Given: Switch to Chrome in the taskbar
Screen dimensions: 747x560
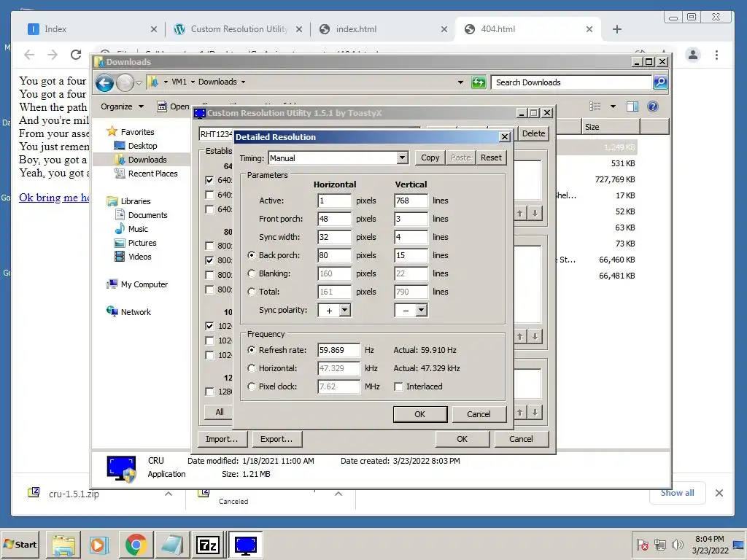Looking at the screenshot, I should coord(136,545).
